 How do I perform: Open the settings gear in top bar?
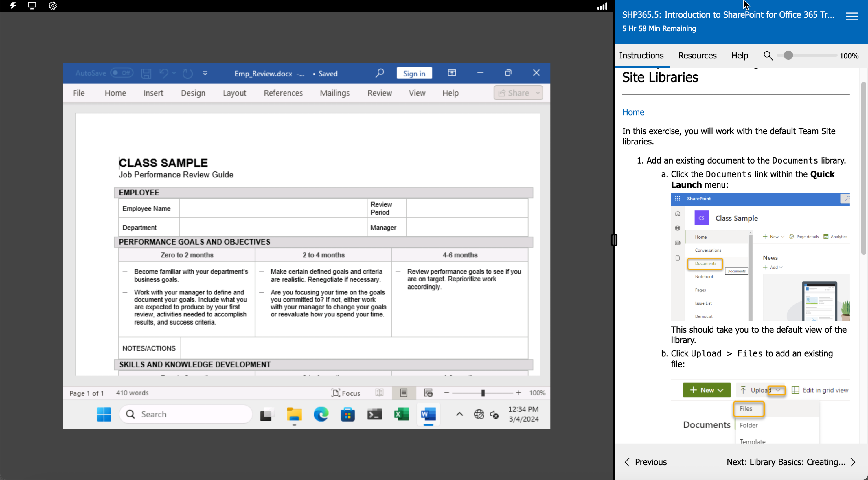(x=53, y=6)
